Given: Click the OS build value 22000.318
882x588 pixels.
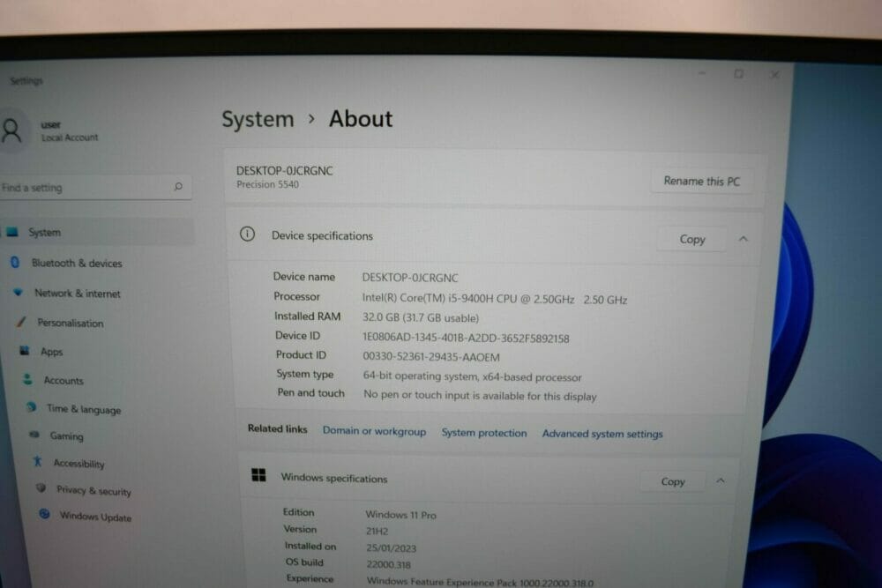Looking at the screenshot, I should coord(388,564).
